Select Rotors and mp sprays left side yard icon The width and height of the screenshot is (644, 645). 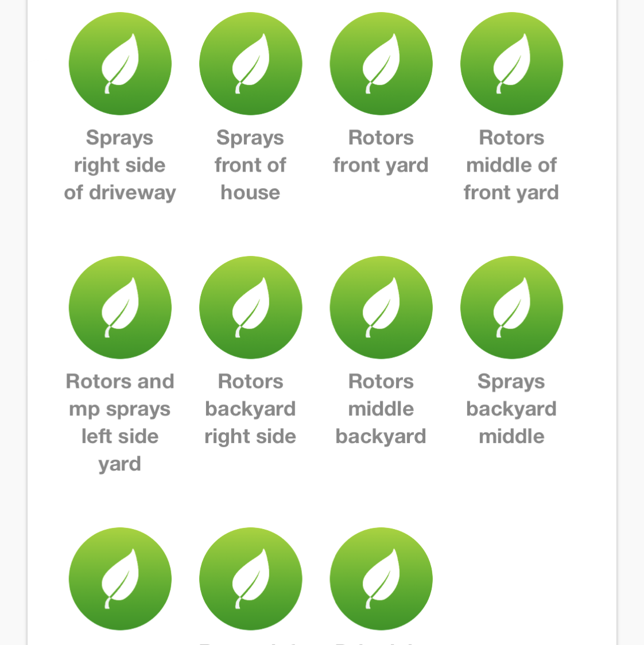coord(120,308)
